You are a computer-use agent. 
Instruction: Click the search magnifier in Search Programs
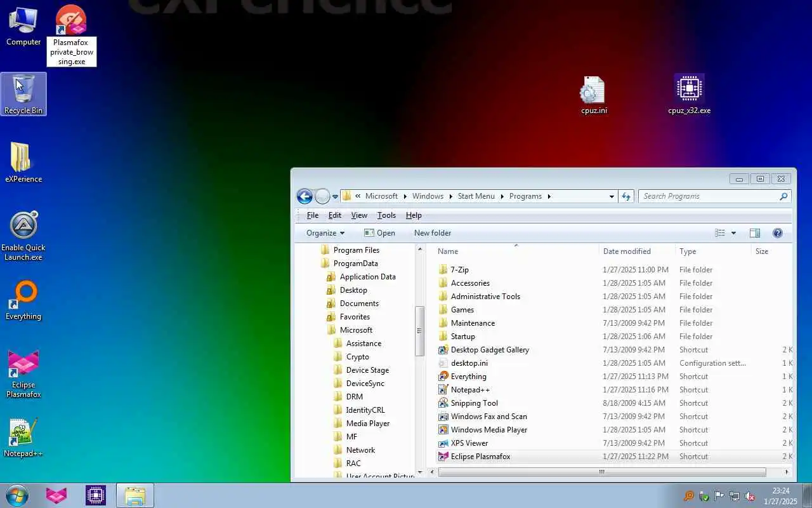(x=783, y=196)
